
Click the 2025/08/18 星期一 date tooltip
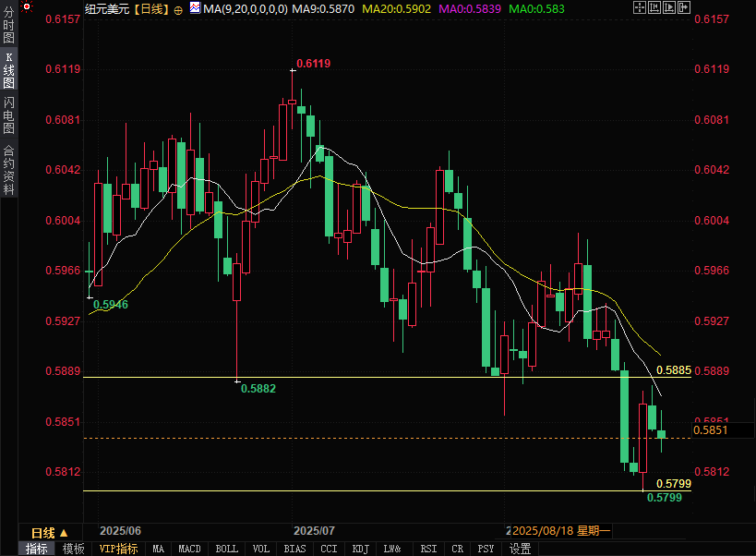(x=561, y=531)
